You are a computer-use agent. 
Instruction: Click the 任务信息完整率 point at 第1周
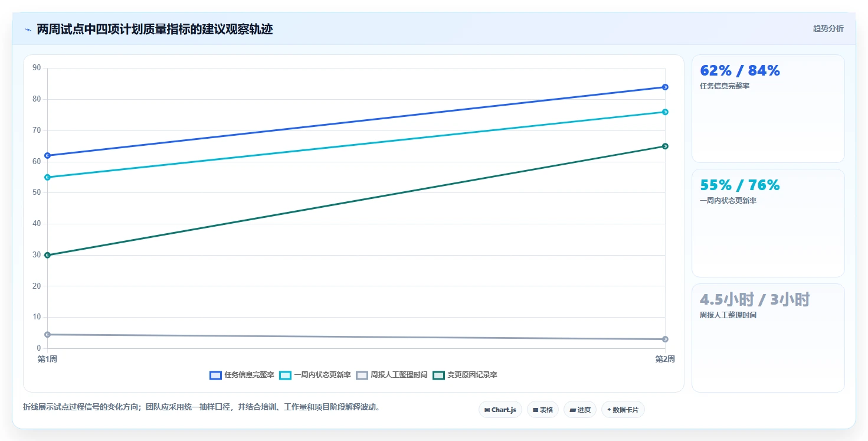point(48,155)
